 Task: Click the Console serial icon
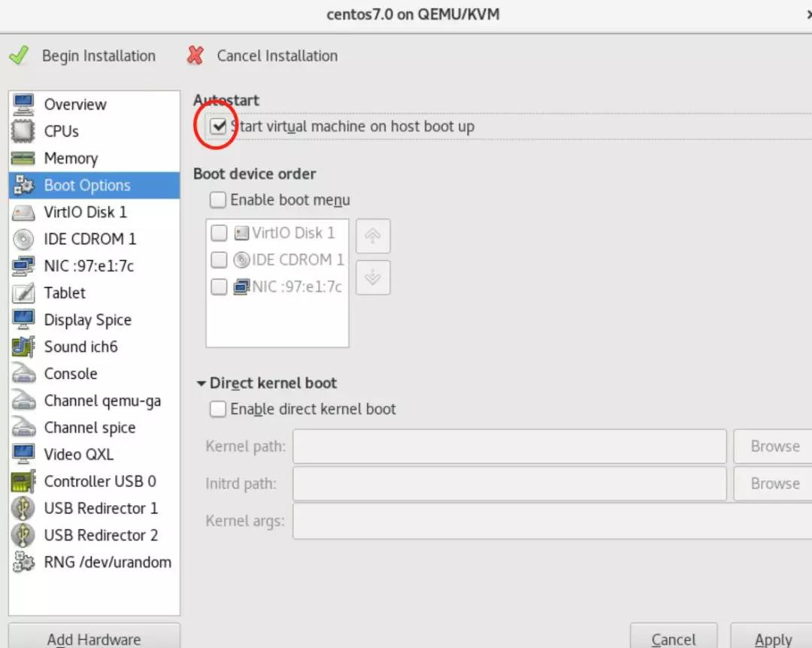23,374
